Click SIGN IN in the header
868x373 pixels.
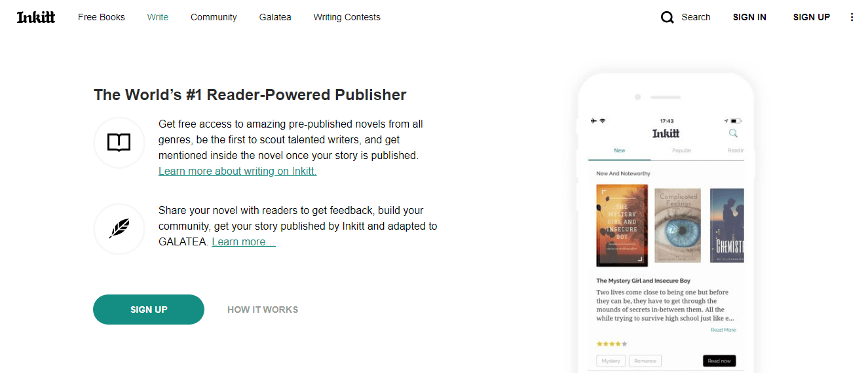pos(749,18)
